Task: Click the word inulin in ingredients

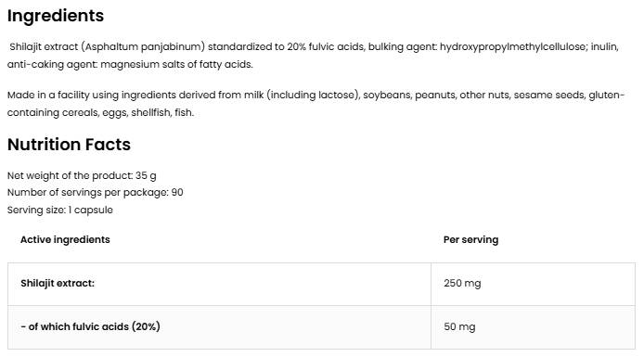Action: 604,46
